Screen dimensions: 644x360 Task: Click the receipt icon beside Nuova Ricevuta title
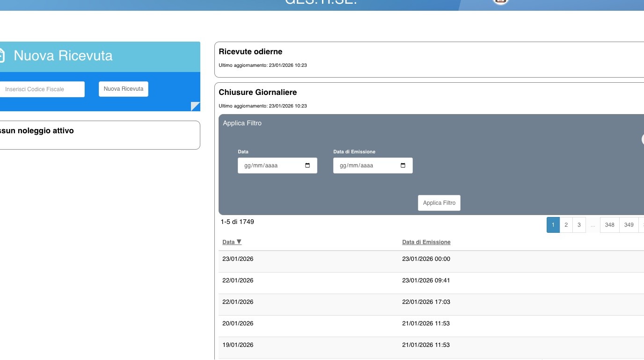(x=1, y=56)
